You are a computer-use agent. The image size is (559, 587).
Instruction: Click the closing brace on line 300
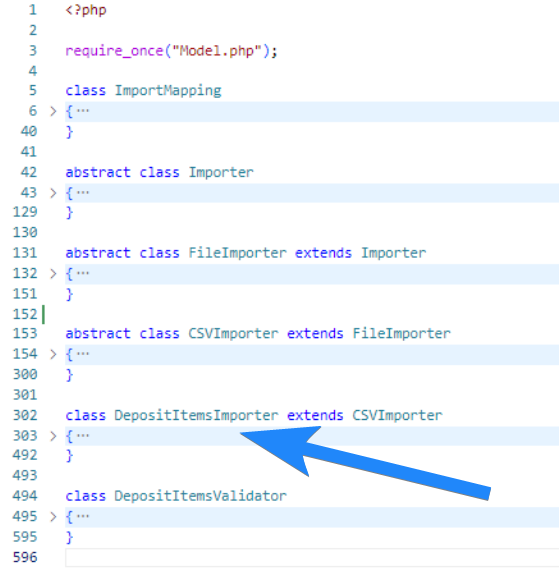[69, 375]
